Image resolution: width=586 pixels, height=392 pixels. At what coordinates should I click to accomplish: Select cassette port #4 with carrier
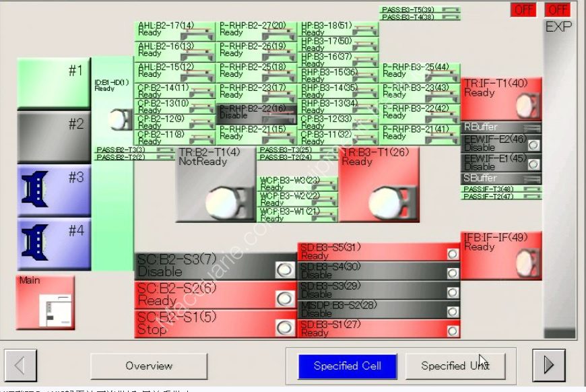coord(54,244)
